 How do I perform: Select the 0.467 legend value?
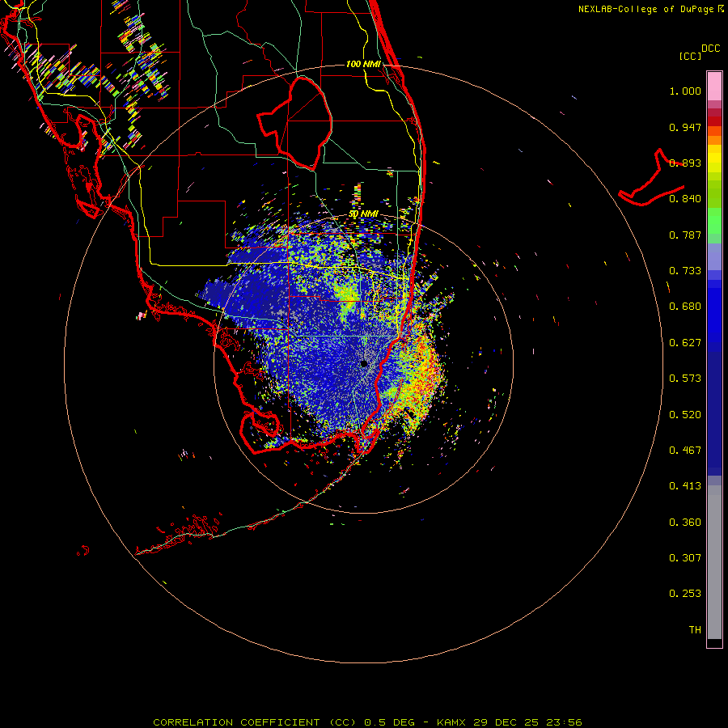coord(685,451)
